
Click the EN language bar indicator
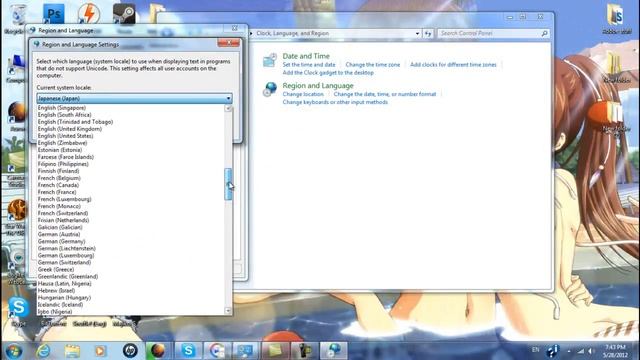[x=536, y=350]
